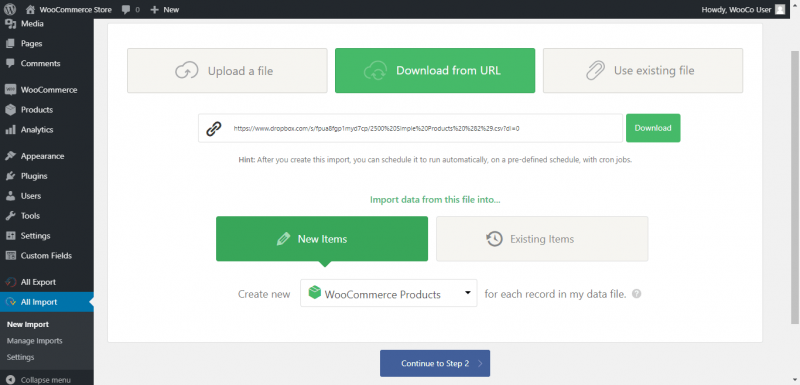Select Existing Items import mode
Viewport: 800px width, 385px height.
542,239
